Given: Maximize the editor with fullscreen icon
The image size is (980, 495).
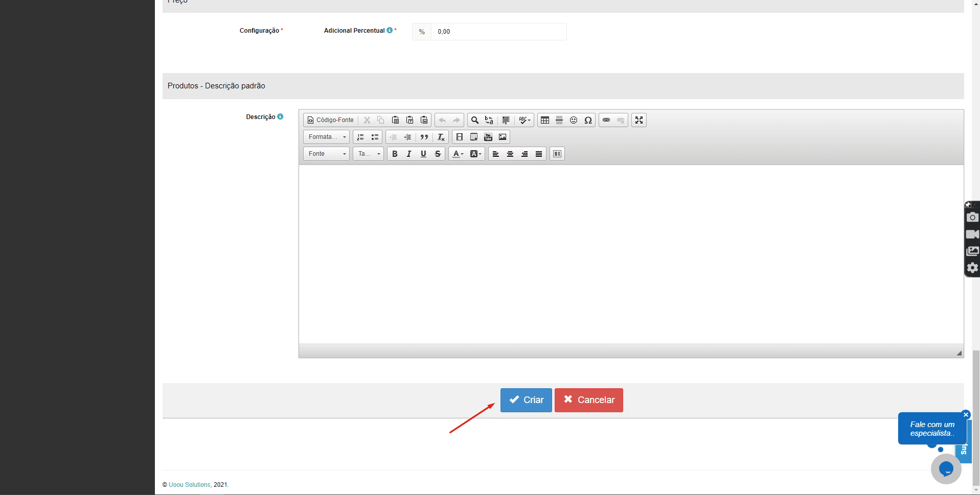Looking at the screenshot, I should coord(639,120).
